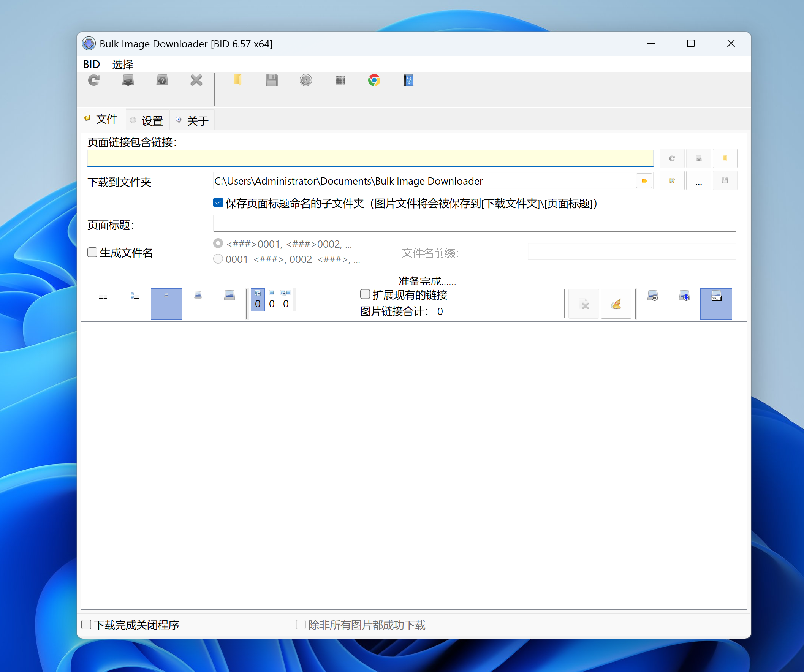The image size is (804, 672).
Task: Select the medium thumbnail view icon
Action: (x=198, y=296)
